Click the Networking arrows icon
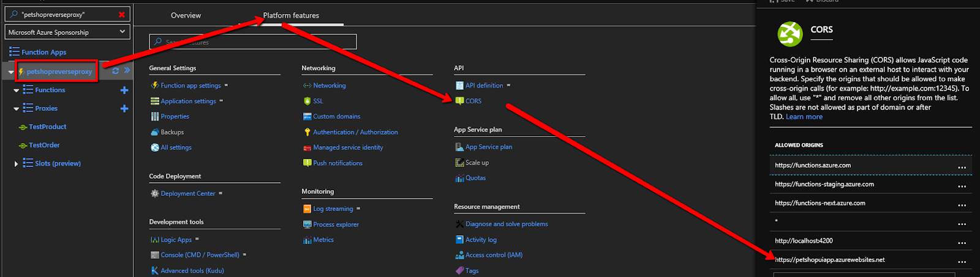The width and height of the screenshot is (980, 277). coord(307,86)
